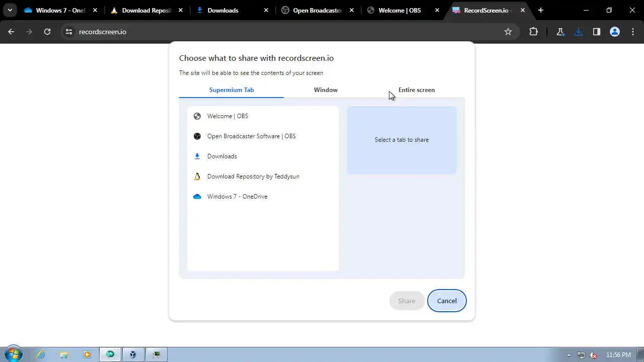Open Windows Explorer folder in taskbar
Image resolution: width=644 pixels, height=362 pixels.
(64, 354)
